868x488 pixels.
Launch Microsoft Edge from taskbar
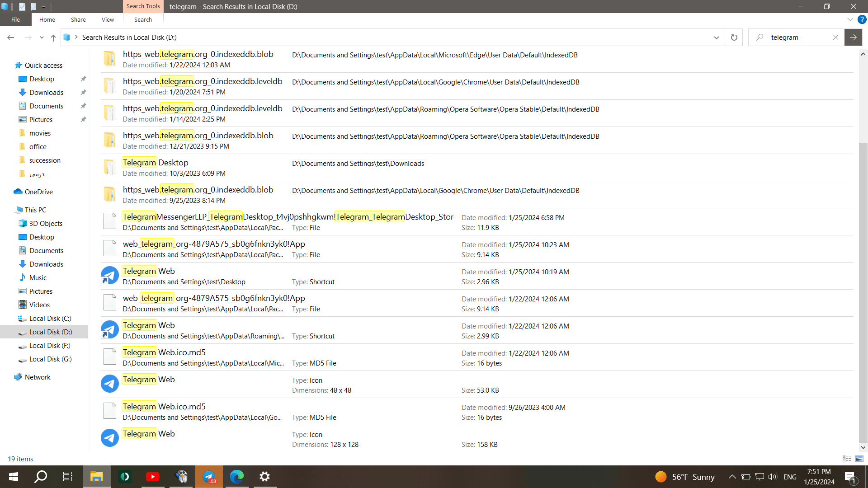236,477
